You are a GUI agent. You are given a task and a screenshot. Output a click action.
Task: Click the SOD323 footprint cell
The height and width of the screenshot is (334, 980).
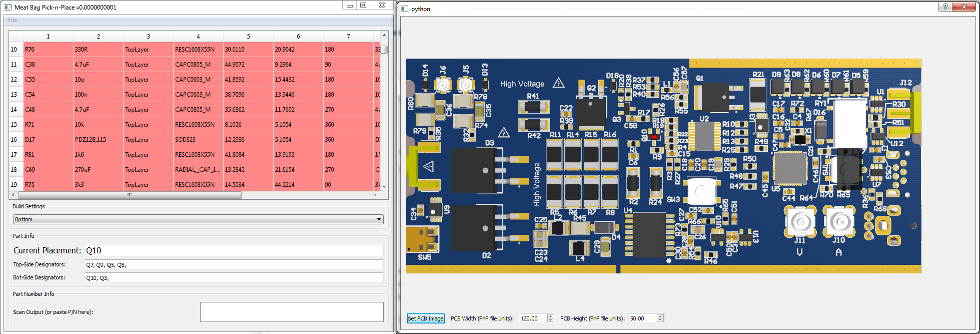click(x=198, y=140)
